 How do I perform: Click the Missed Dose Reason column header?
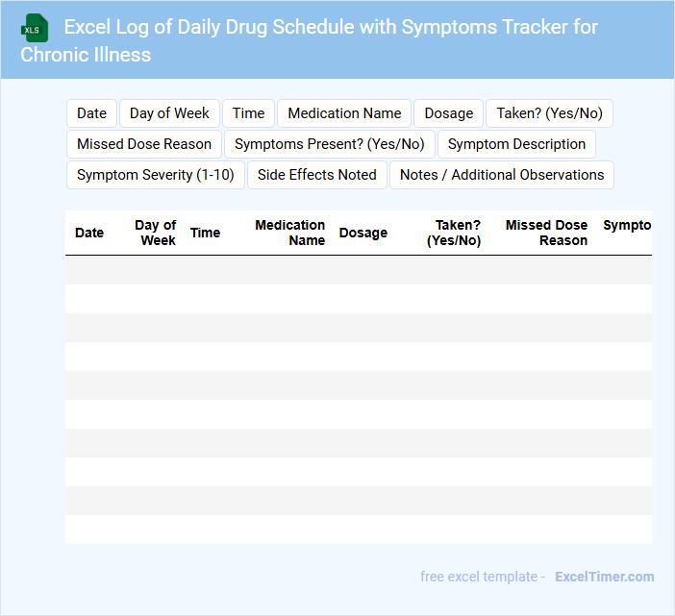point(546,233)
